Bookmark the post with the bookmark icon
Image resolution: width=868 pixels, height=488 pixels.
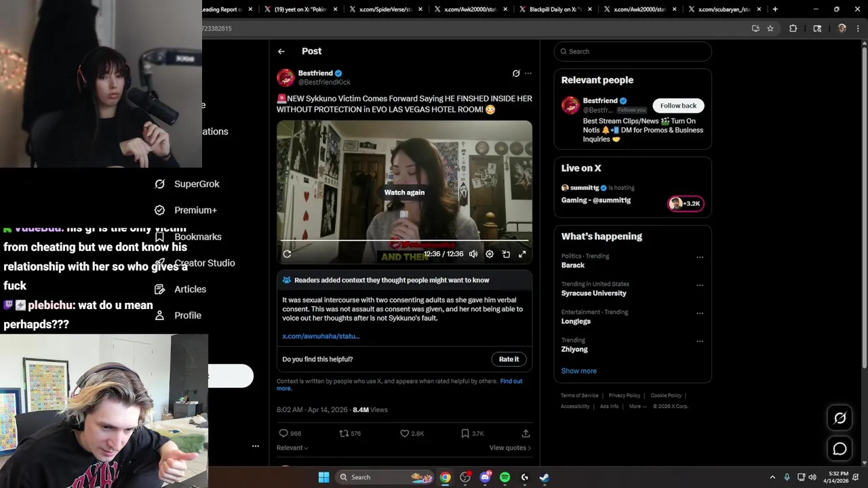pyautogui.click(x=465, y=433)
